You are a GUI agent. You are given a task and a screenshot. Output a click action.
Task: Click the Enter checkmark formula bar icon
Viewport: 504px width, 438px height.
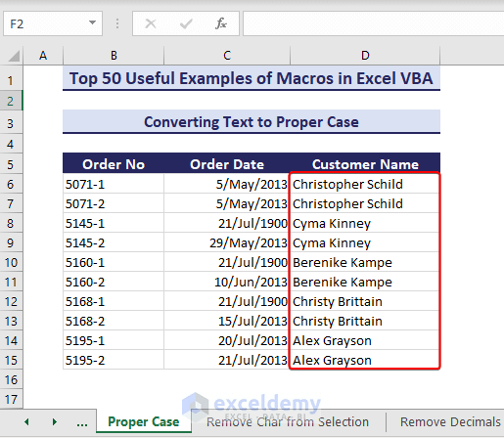[186, 23]
